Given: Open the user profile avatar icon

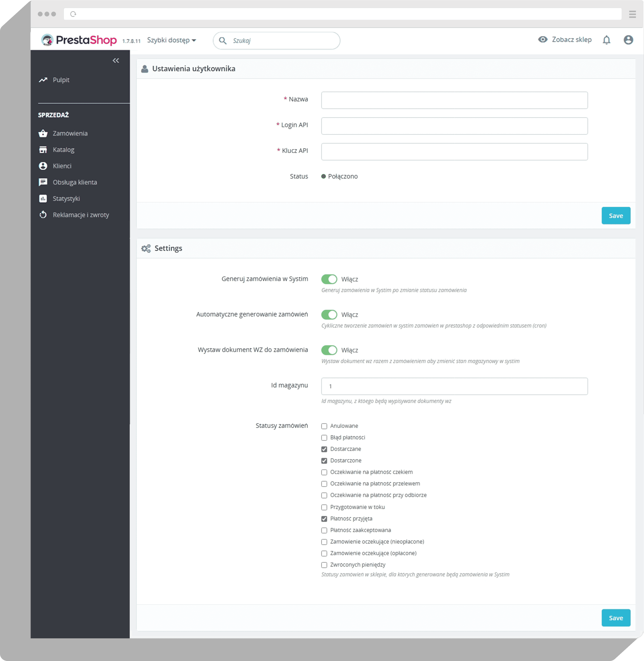Looking at the screenshot, I should 628,40.
